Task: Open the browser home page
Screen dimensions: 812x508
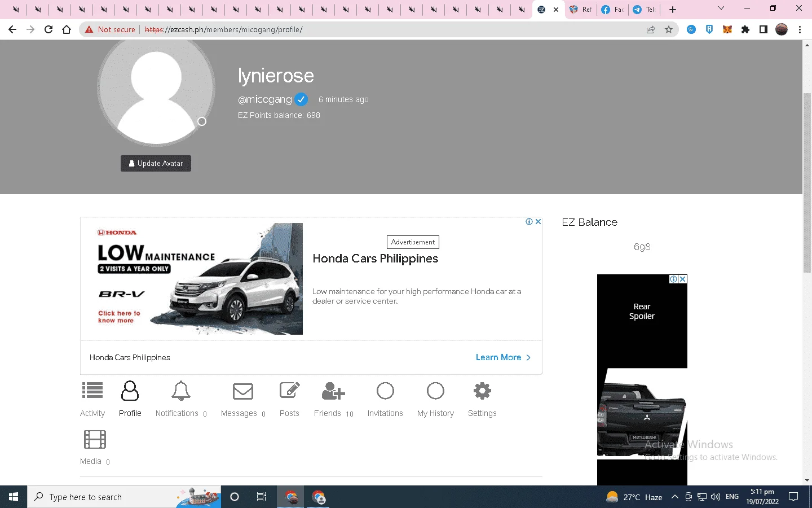Action: (67, 29)
